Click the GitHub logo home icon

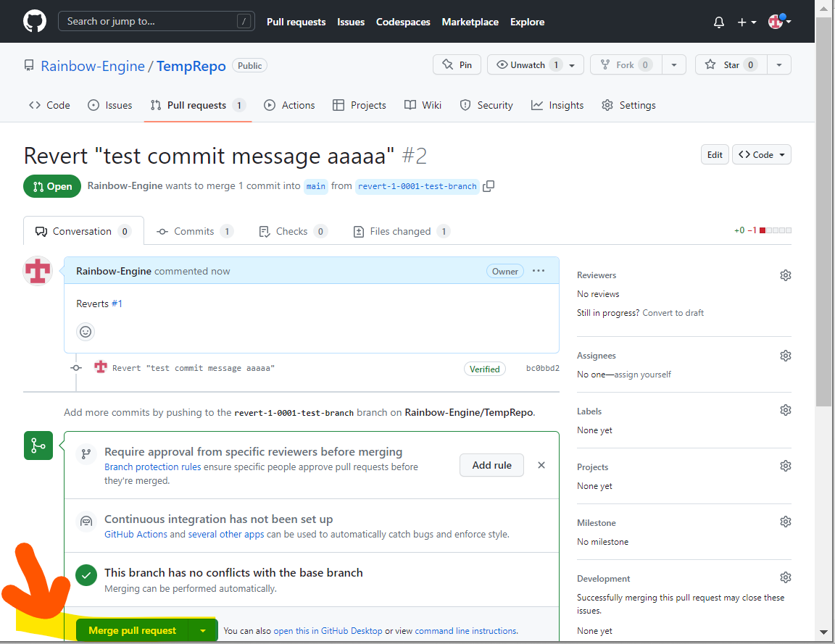click(x=35, y=21)
